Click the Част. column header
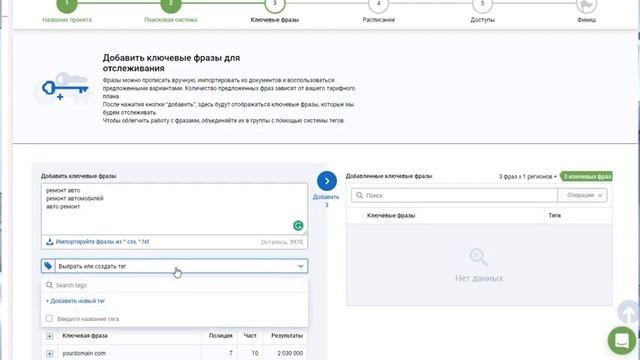 [250, 336]
